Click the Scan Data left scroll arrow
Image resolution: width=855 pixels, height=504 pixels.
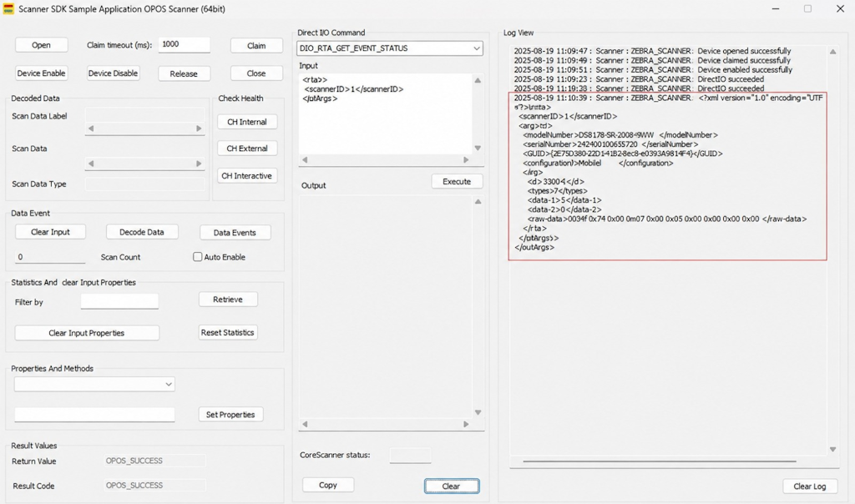(x=91, y=164)
